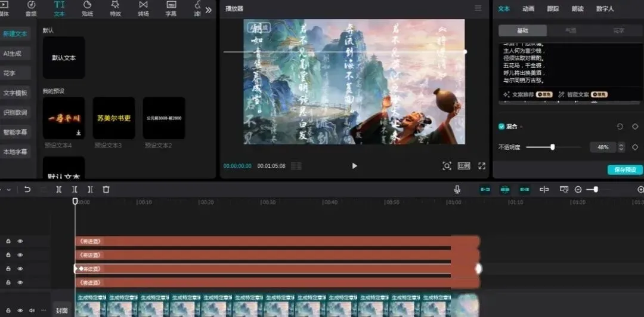This screenshot has width=644, height=317.
Task: Open the main video track more-options dots
Action: [44, 310]
